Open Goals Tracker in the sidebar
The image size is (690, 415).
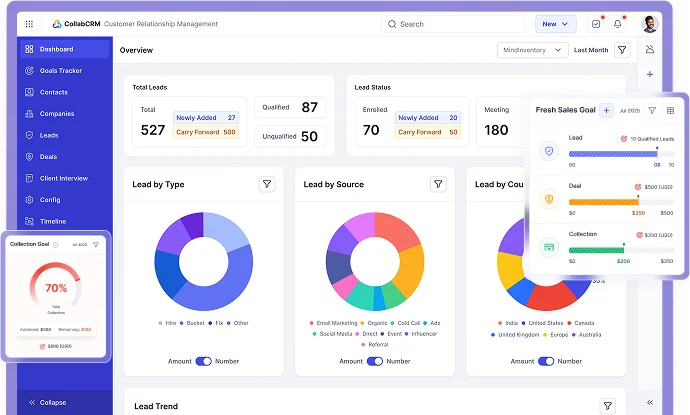coord(60,71)
